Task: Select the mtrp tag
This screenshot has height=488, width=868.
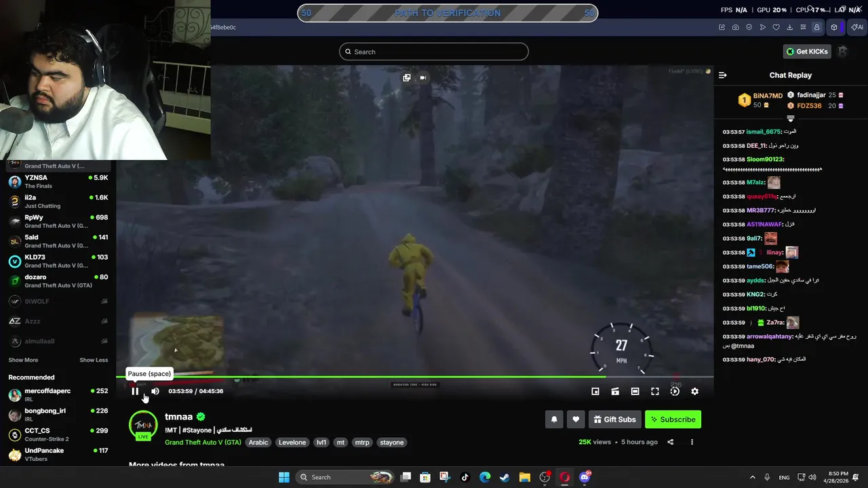Action: click(363, 443)
